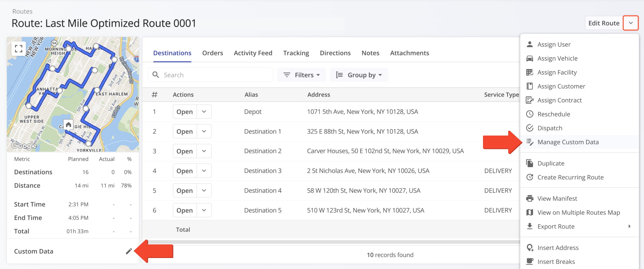Click the Alias column header
The width and height of the screenshot is (644, 269).
[251, 95]
